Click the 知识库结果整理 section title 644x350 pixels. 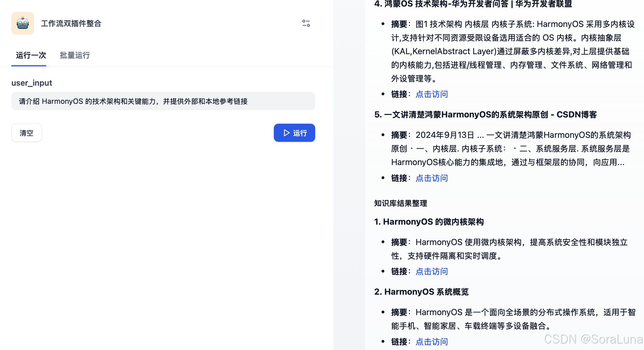click(x=400, y=203)
